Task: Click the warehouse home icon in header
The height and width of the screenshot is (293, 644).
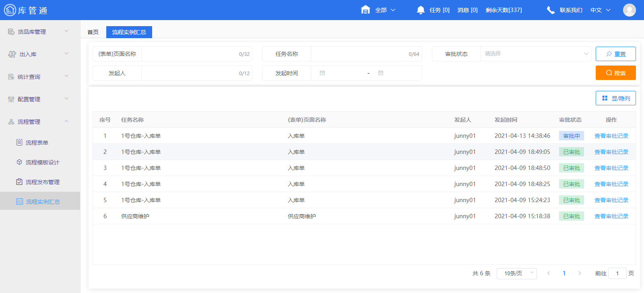Action: pos(365,10)
